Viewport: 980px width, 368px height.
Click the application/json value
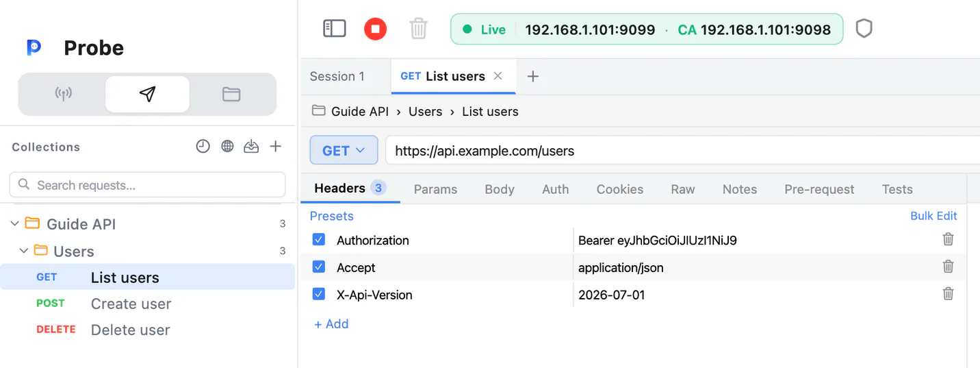point(621,267)
